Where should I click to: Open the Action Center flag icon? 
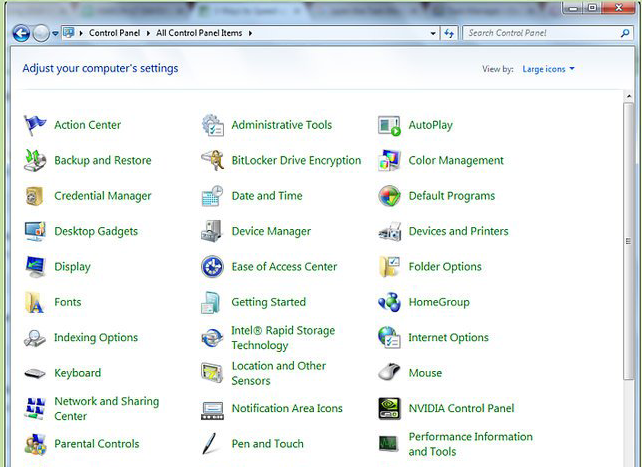coord(35,125)
